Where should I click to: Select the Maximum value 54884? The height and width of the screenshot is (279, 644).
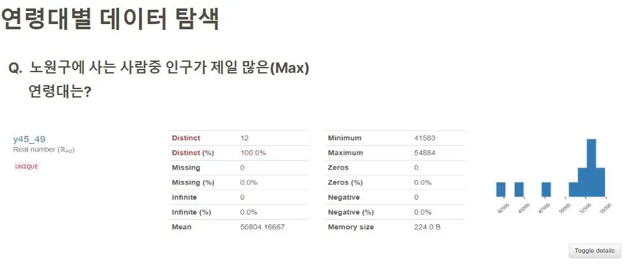pyautogui.click(x=425, y=153)
